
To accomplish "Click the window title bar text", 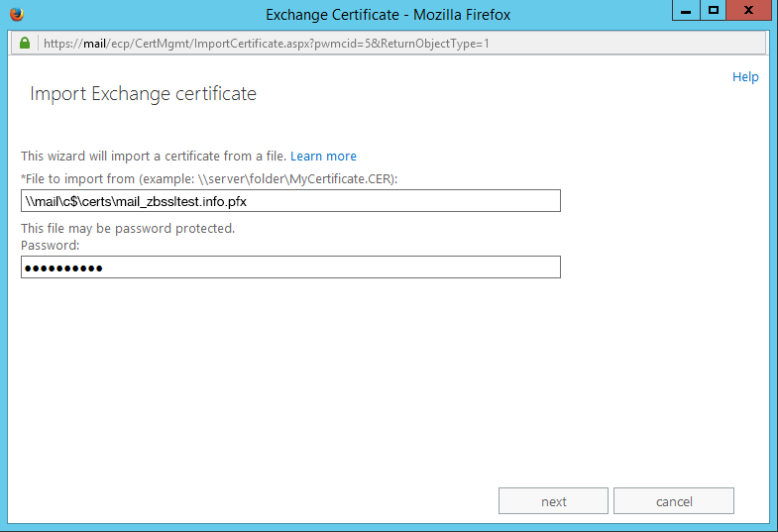I will 388,15.
